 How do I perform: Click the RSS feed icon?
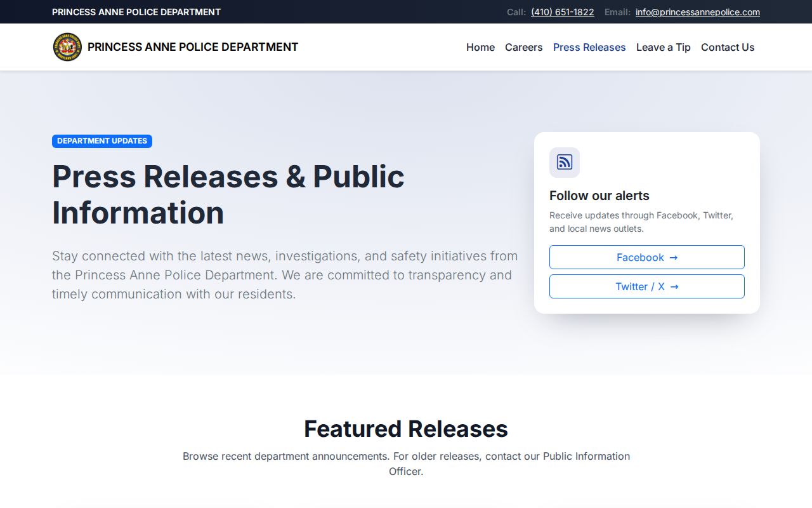(x=565, y=163)
